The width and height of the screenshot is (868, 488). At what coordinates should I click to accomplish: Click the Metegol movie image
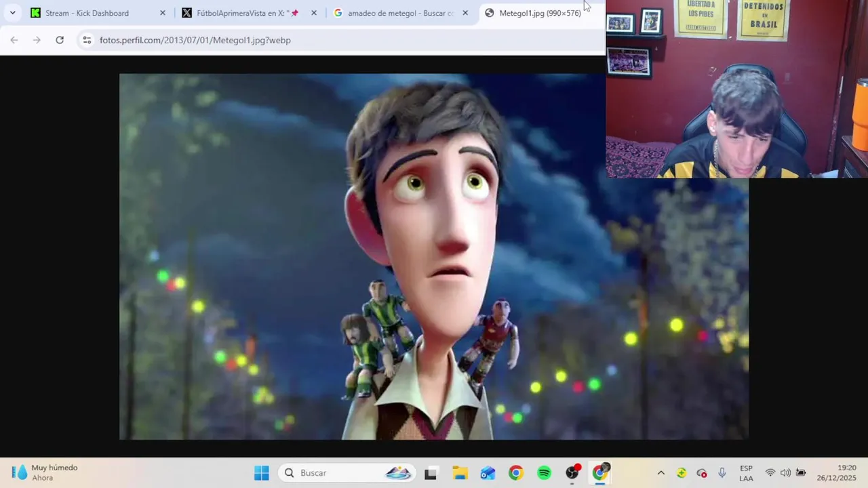click(x=434, y=256)
